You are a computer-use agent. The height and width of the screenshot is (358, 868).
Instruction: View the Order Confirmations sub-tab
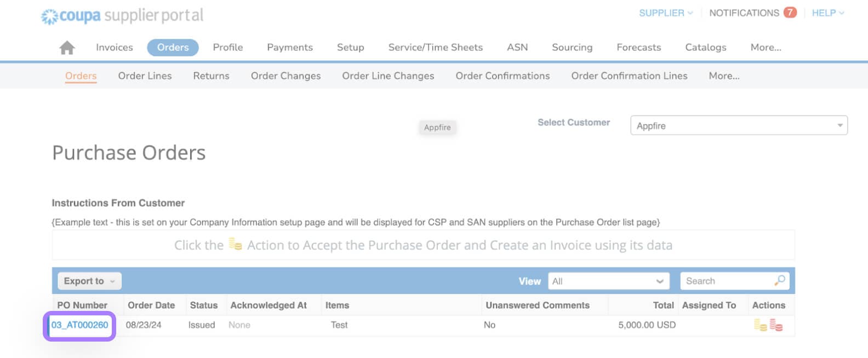[x=502, y=76]
